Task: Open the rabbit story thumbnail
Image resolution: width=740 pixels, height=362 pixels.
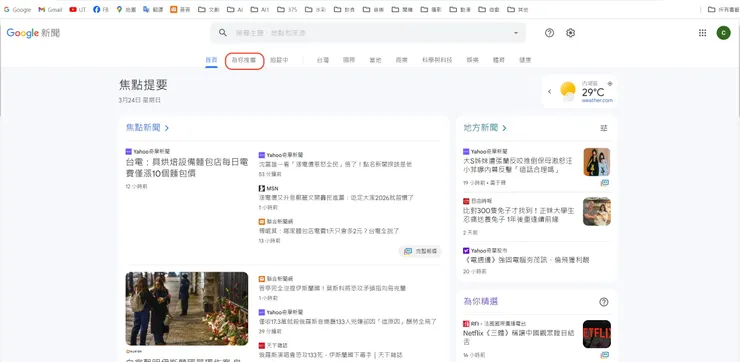Action: (x=597, y=211)
